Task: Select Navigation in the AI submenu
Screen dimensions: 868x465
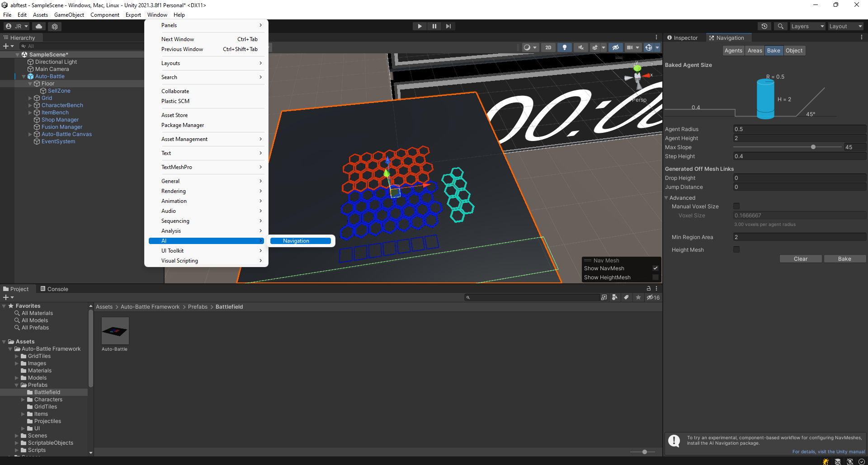Action: 301,241
